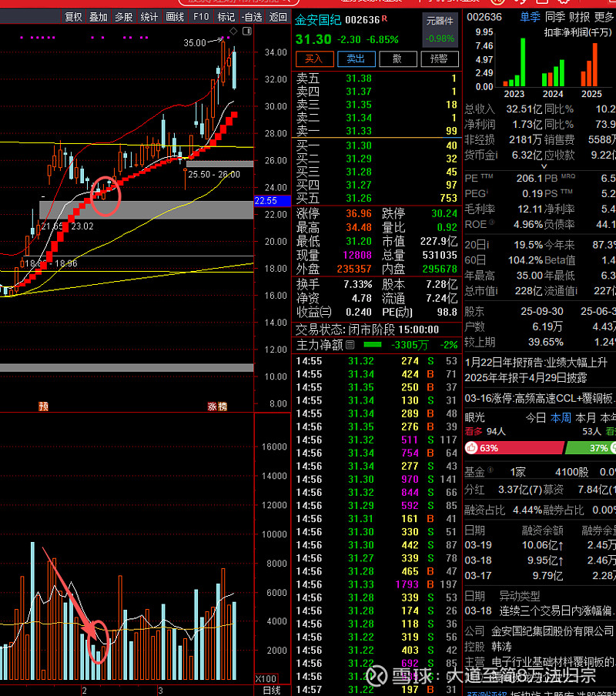Select 本周 in the 眼光 panel
This screenshot has height=696, width=616.
point(561,418)
